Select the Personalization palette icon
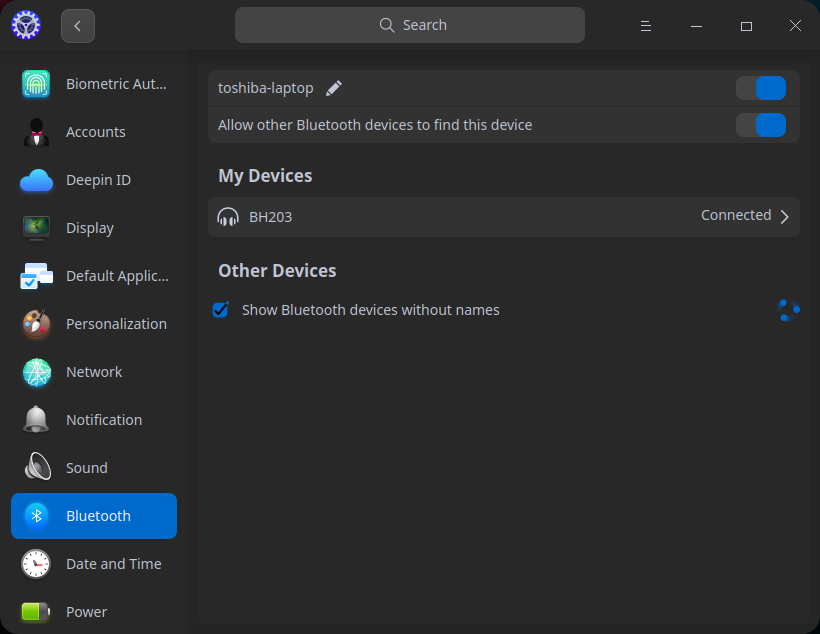 [36, 324]
